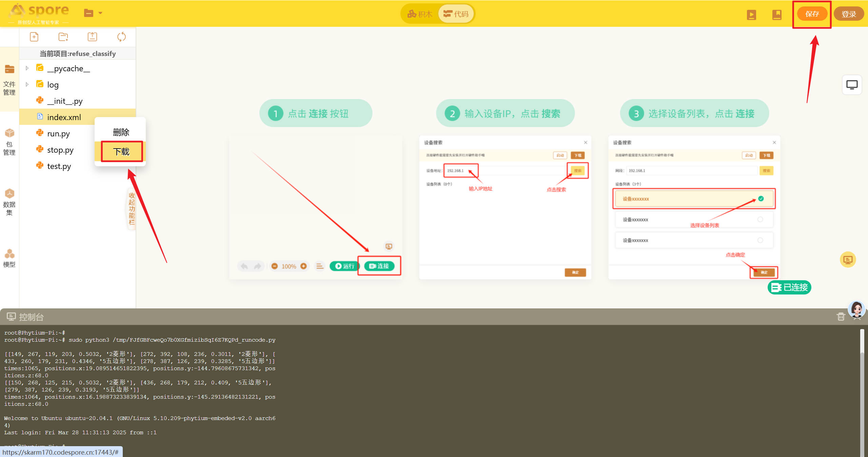This screenshot has height=457, width=868.
Task: Click the console vertical scrollbar
Action: tap(862, 390)
